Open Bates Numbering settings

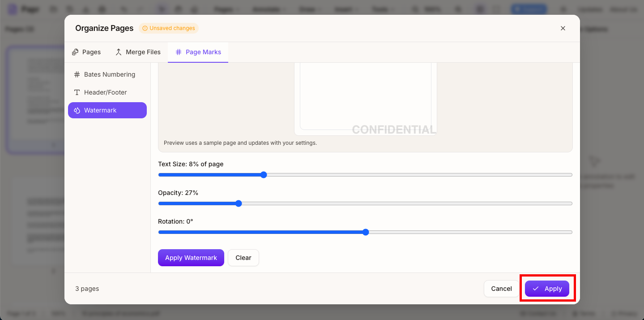(107, 74)
